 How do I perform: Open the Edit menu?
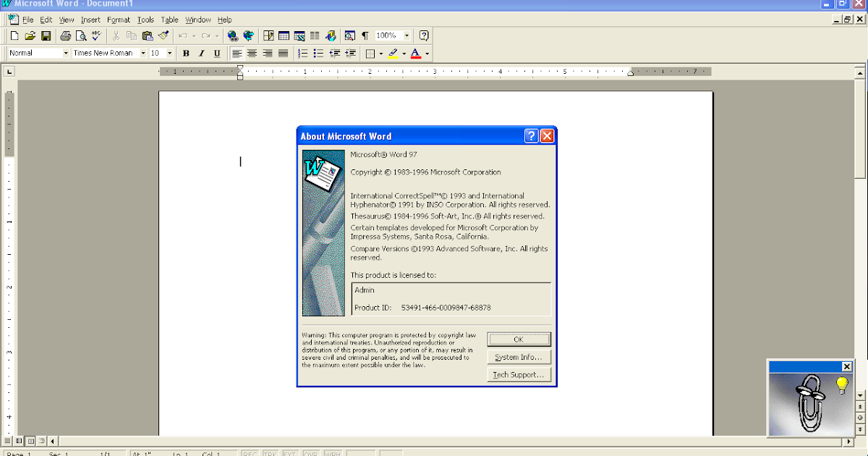[46, 20]
